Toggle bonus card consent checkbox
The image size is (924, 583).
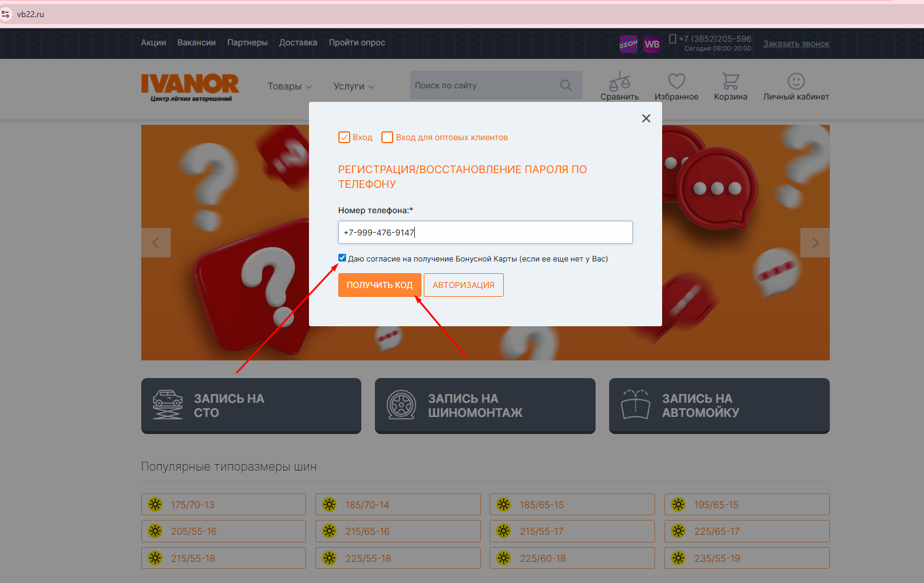(x=342, y=258)
